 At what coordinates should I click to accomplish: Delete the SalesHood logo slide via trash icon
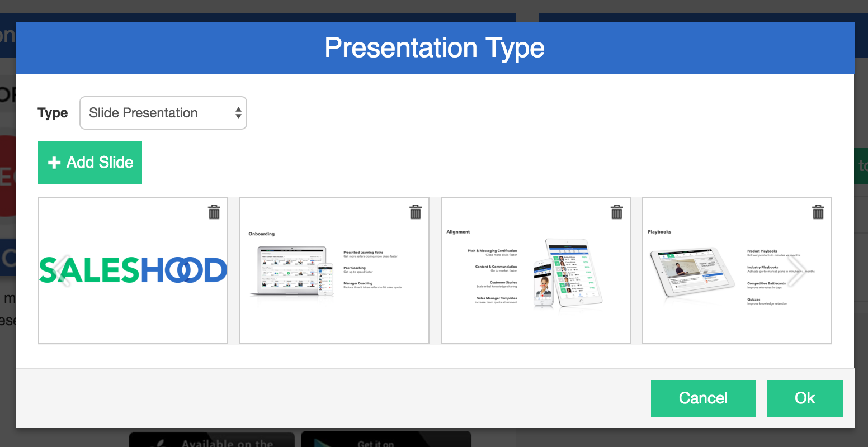click(x=214, y=212)
